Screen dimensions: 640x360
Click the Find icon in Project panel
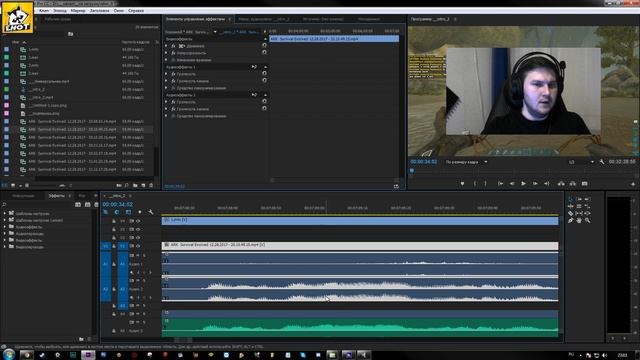(127, 185)
